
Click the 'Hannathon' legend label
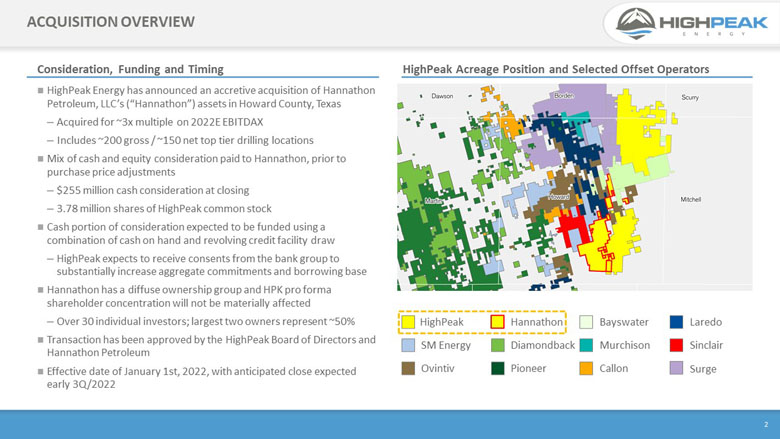pos(536,322)
